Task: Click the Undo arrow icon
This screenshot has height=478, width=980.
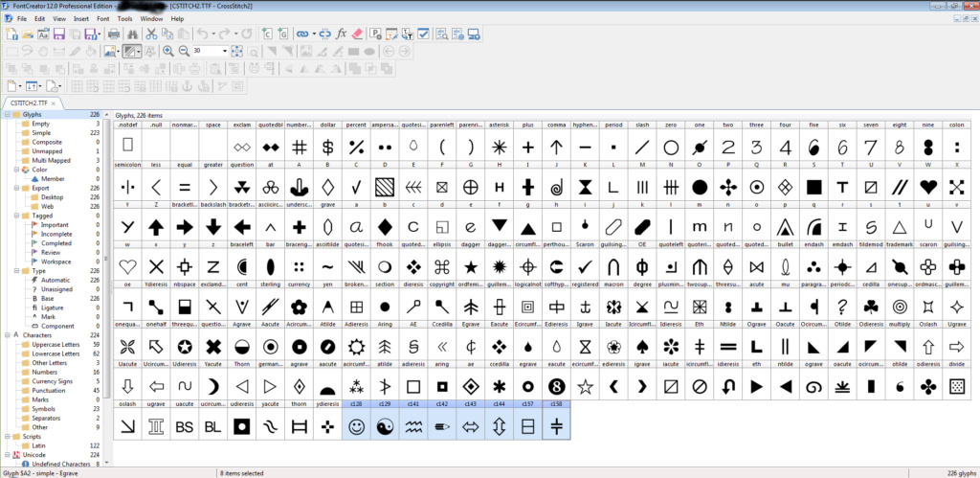Action: tap(202, 34)
